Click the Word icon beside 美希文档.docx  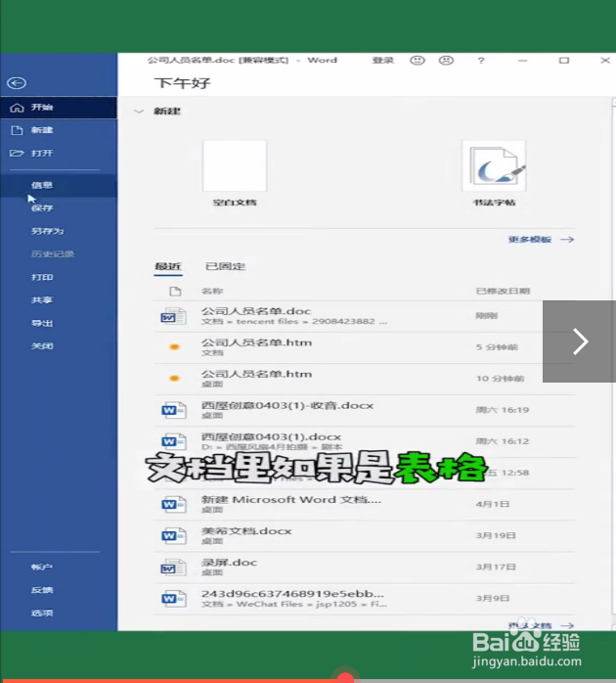pos(174,536)
